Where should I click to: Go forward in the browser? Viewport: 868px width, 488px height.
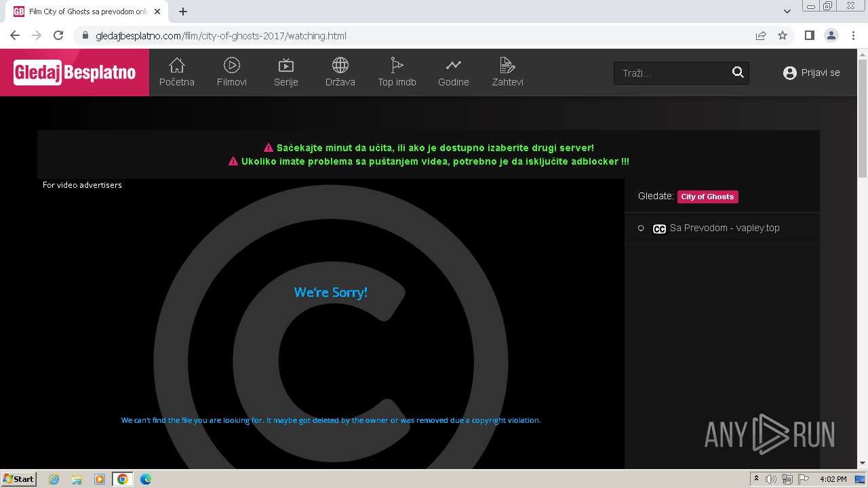tap(37, 36)
